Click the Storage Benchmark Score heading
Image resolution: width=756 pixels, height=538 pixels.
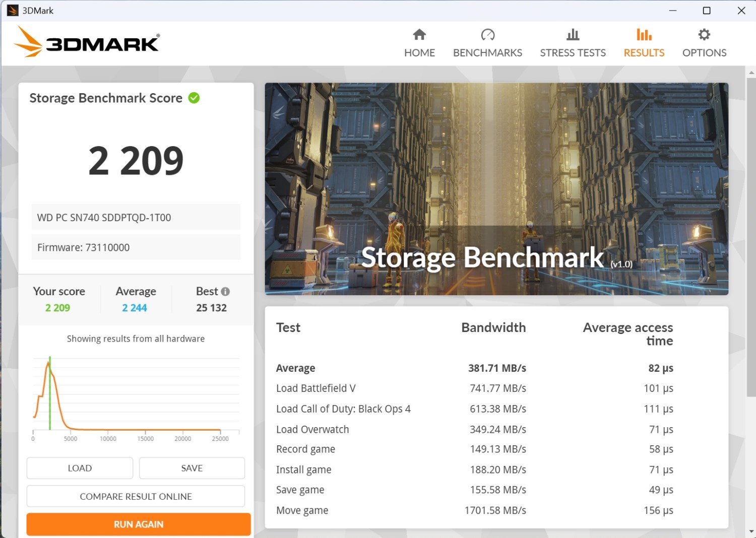(x=106, y=98)
